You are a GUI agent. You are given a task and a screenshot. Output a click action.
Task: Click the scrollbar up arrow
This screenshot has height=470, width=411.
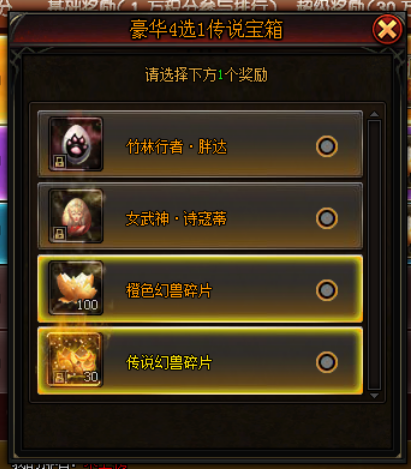pos(374,114)
